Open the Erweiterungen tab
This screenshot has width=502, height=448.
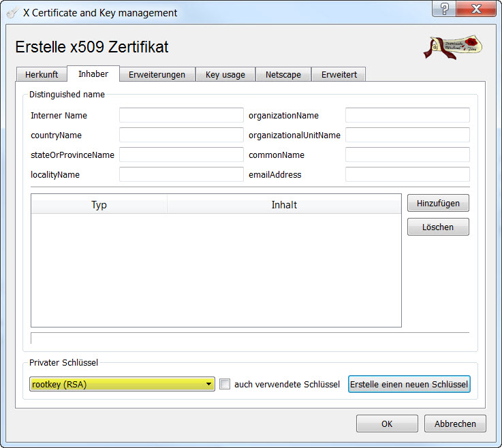click(157, 75)
